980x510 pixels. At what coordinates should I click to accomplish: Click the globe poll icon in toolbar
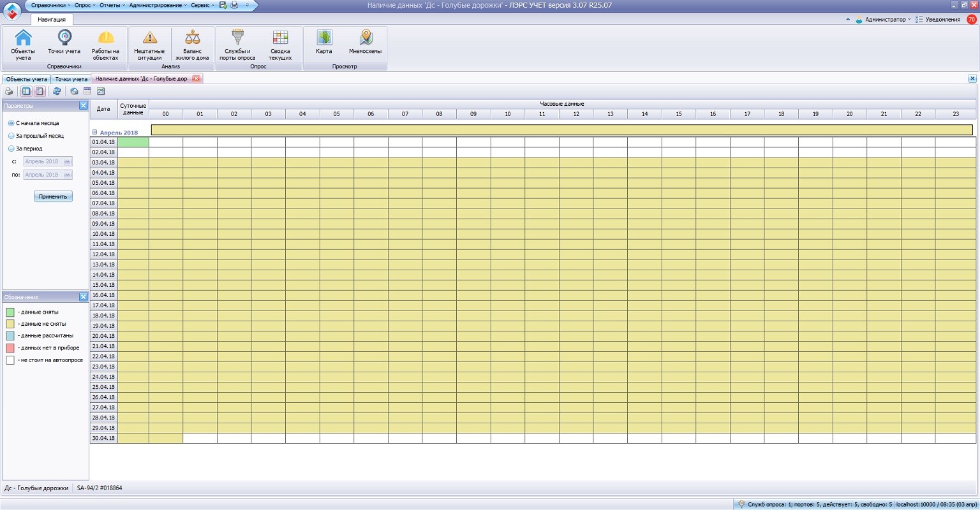point(74,91)
